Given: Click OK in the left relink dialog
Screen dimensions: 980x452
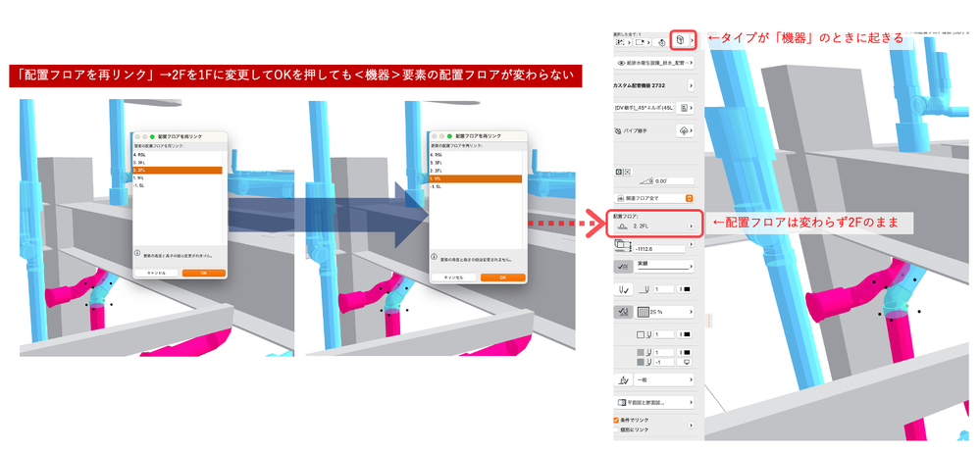Looking at the screenshot, I should [204, 273].
